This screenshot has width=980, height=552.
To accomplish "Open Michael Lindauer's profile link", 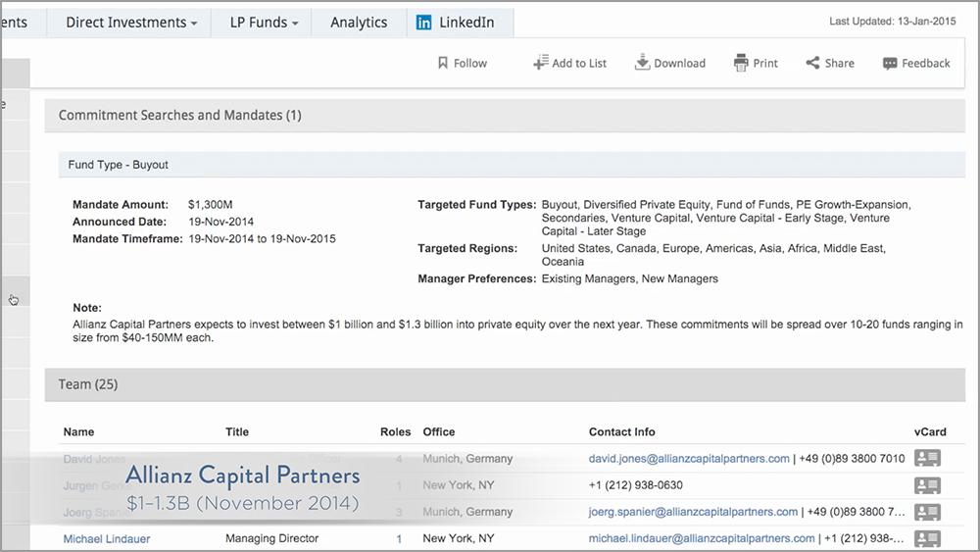I will coord(106,539).
